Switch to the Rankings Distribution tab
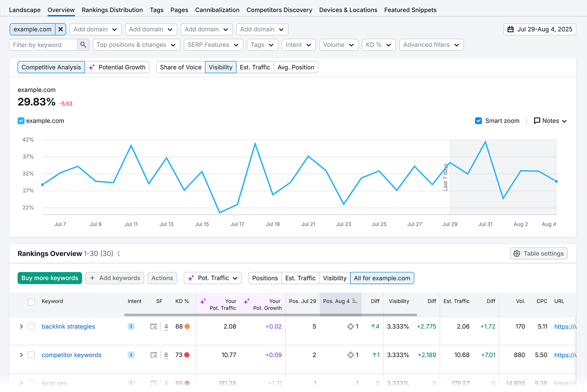587x392 pixels. point(112,10)
